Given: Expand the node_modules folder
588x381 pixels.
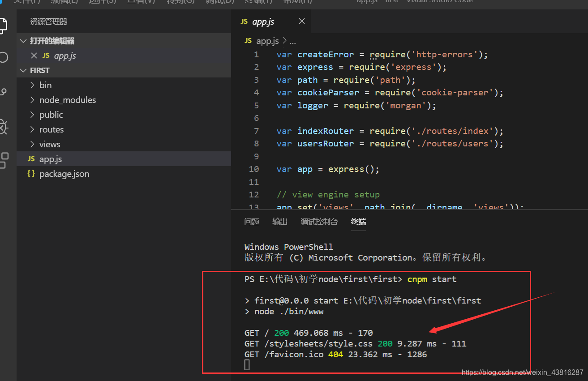Looking at the screenshot, I should (32, 100).
